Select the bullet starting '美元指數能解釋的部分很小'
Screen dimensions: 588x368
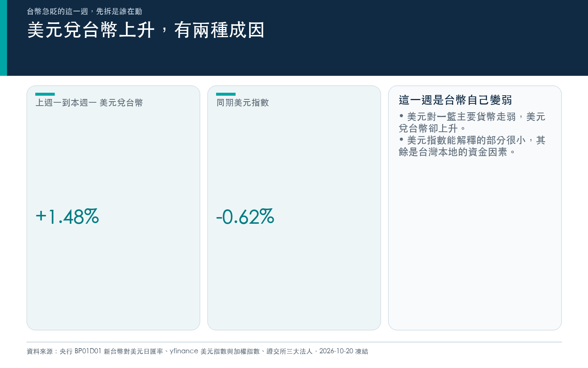click(x=472, y=146)
